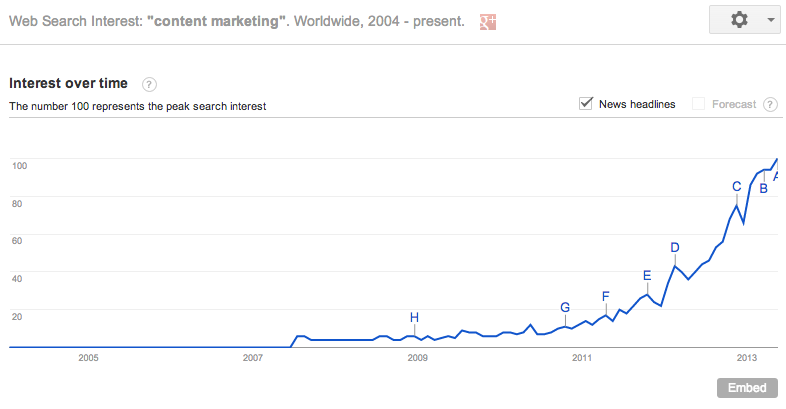Uncheck the News headlines checkbox

click(x=585, y=103)
